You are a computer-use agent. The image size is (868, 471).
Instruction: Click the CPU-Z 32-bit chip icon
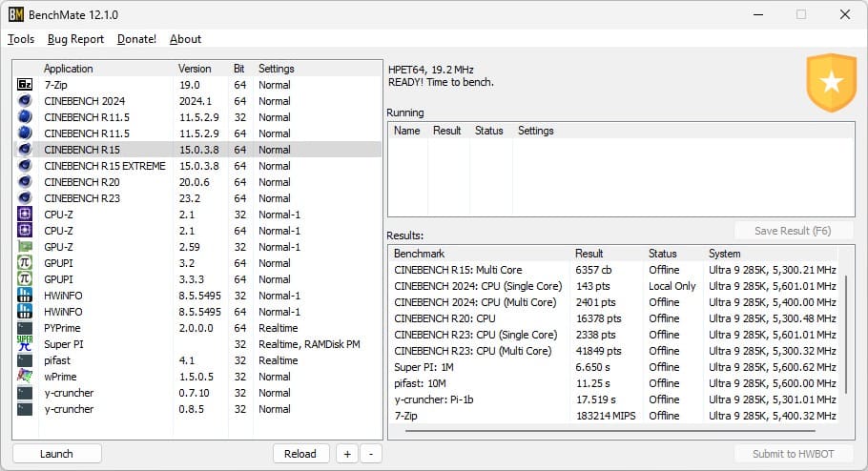pos(25,215)
